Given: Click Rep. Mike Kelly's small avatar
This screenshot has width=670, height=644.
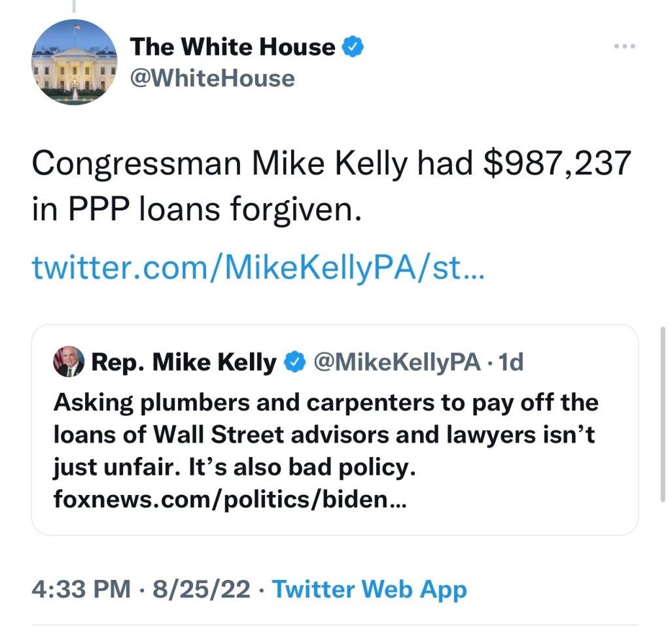Looking at the screenshot, I should click(x=69, y=362).
